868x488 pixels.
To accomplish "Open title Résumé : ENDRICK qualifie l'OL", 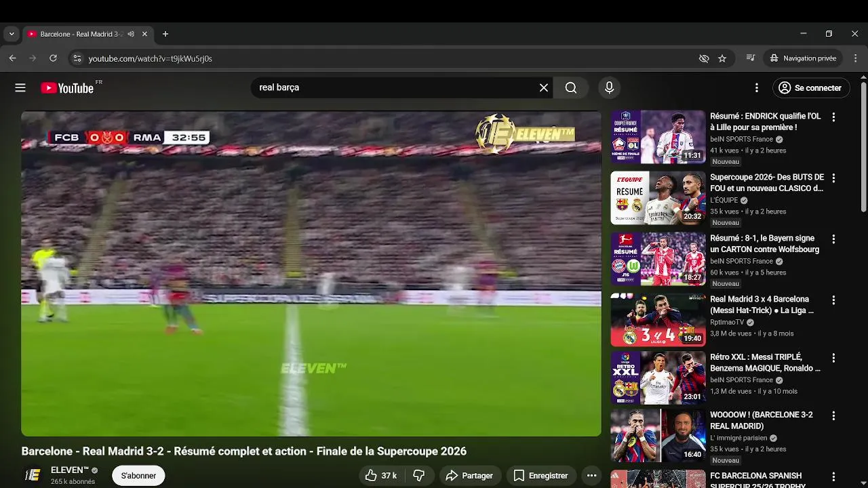I will click(x=765, y=122).
